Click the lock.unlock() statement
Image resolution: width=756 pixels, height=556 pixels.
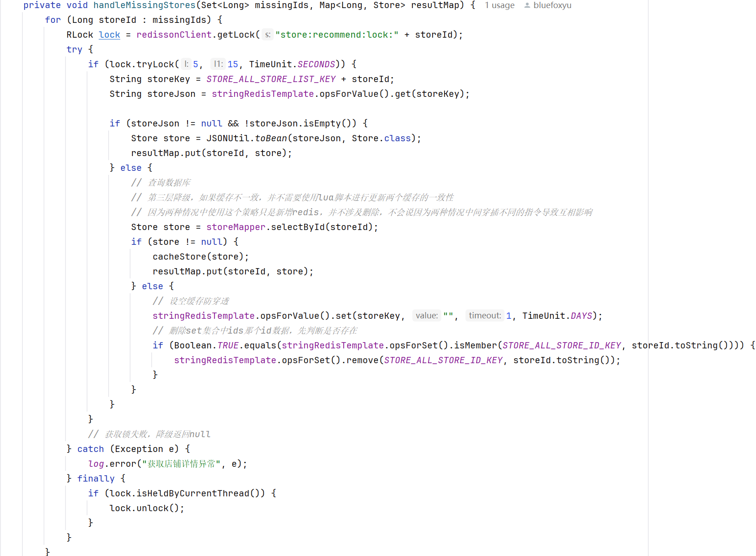point(147,508)
